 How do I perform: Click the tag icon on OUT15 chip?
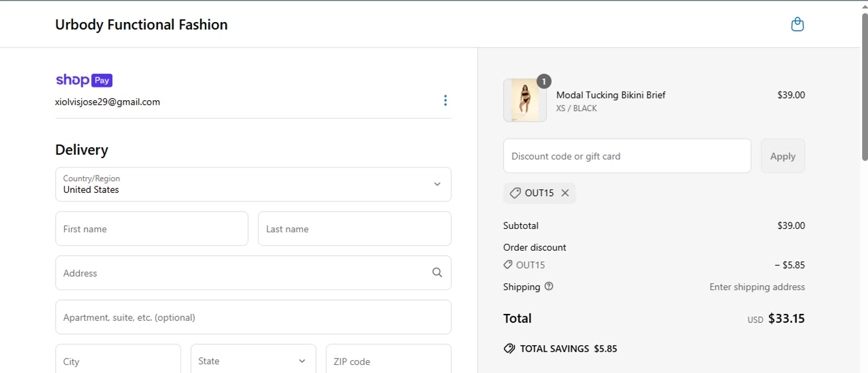515,193
